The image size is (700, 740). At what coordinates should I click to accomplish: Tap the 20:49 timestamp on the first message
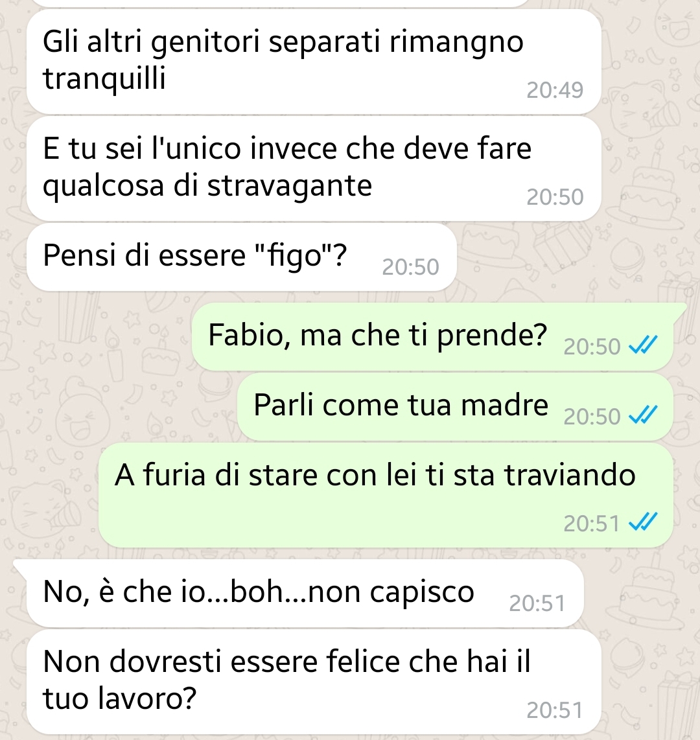point(555,90)
